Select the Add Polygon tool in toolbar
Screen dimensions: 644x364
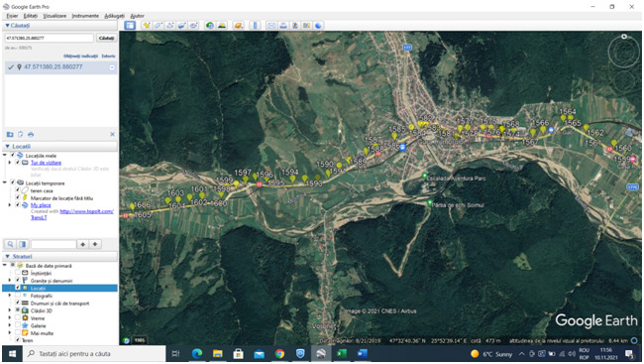click(159, 26)
